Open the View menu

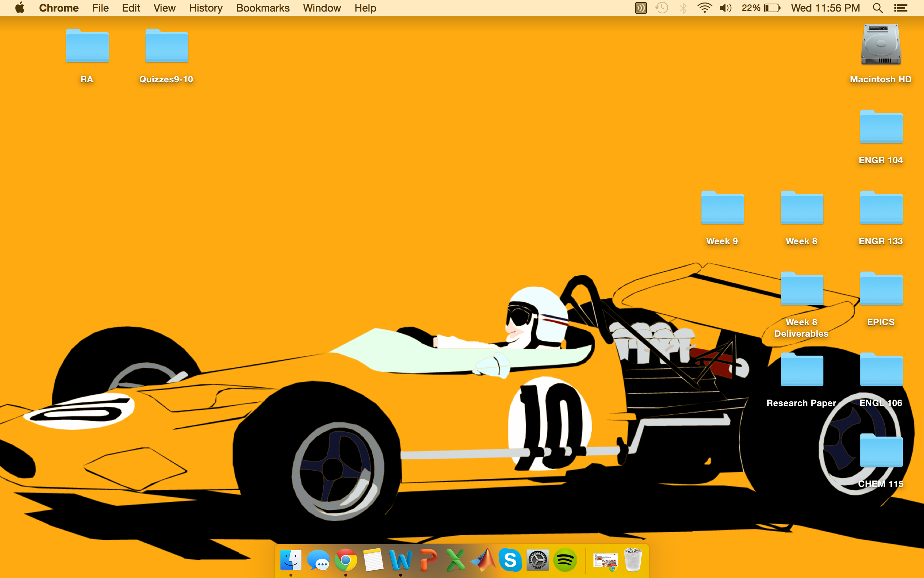tap(165, 8)
